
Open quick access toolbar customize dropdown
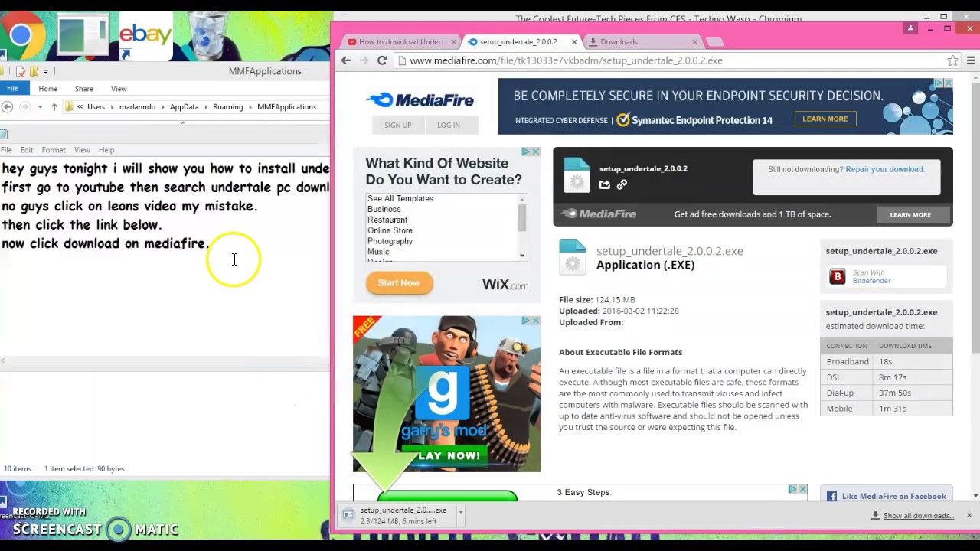click(x=46, y=71)
